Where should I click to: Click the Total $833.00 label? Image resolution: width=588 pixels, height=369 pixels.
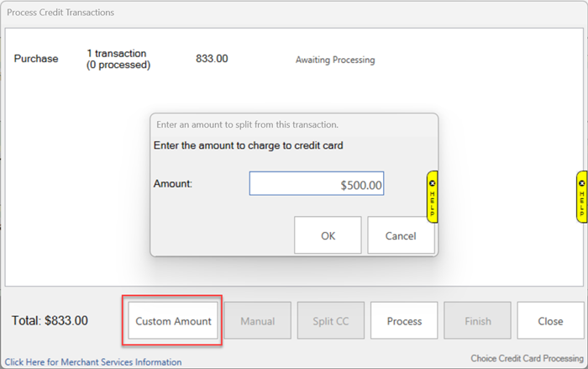click(50, 320)
